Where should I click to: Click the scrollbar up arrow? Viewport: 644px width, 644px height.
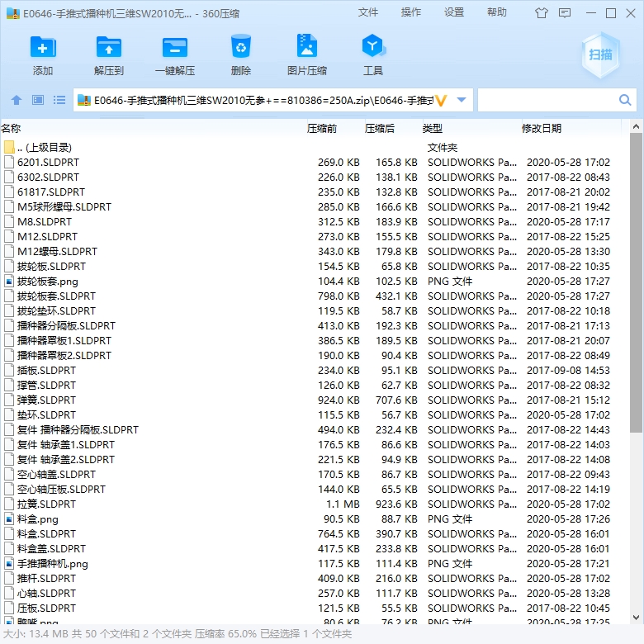636,127
